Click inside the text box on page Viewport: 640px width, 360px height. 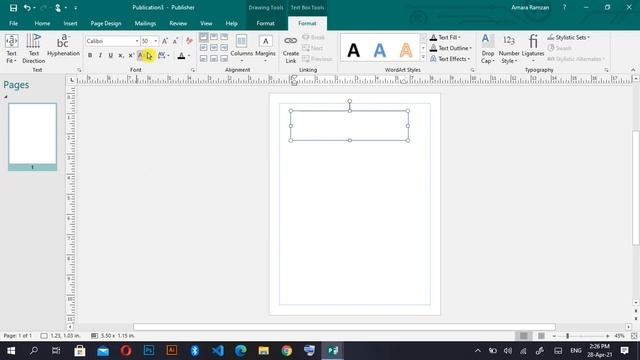coord(349,126)
